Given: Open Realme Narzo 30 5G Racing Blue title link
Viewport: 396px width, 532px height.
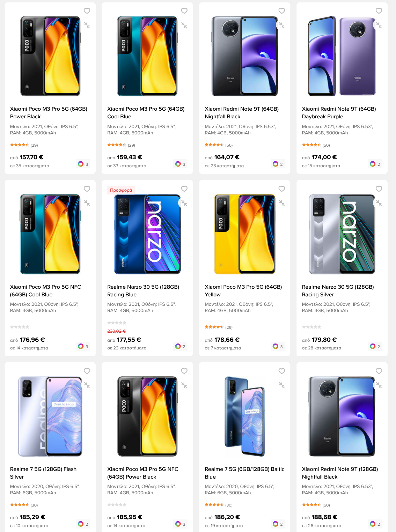Looking at the screenshot, I should pyautogui.click(x=143, y=291).
